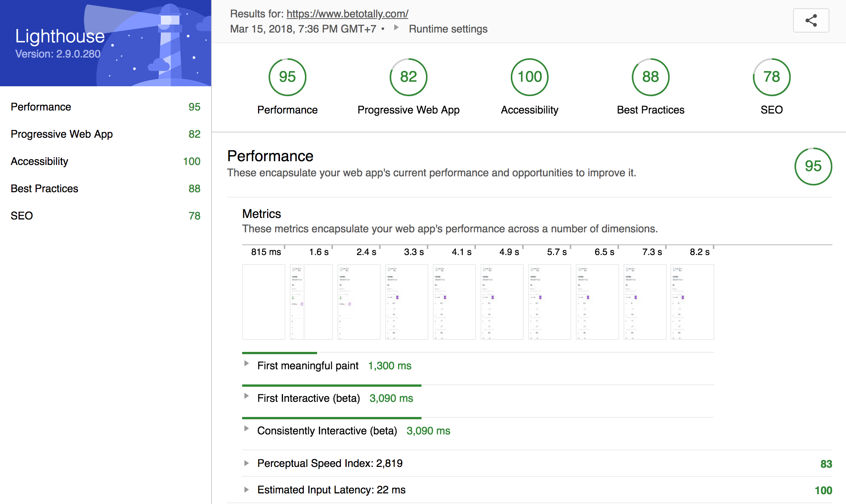Expand First meaningful paint details
Image resolution: width=846 pixels, height=504 pixels.
247,364
